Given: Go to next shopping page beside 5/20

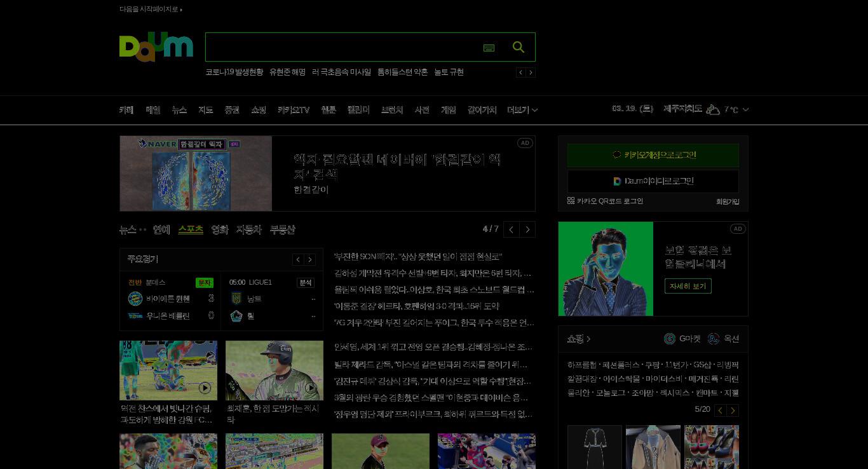Looking at the screenshot, I should 733,410.
